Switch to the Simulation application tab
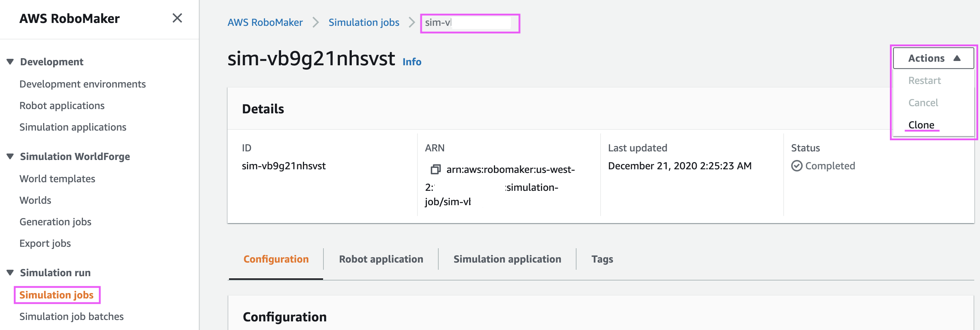The width and height of the screenshot is (980, 330). pos(507,259)
